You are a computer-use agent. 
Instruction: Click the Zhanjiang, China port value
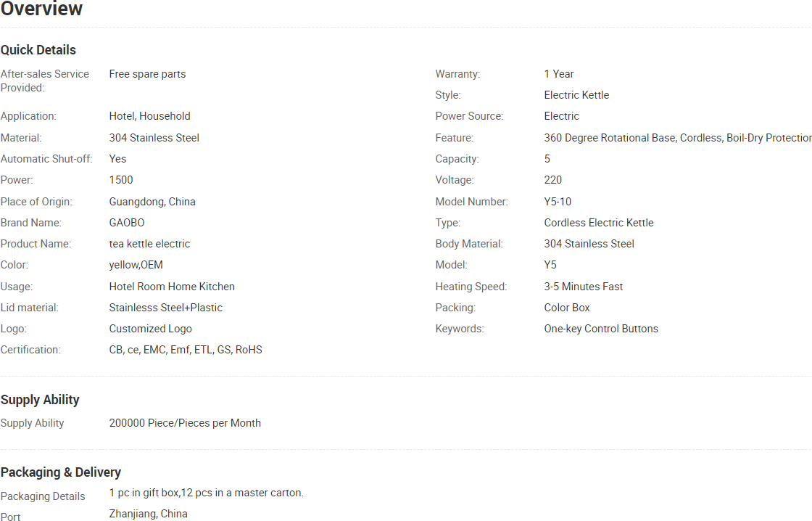pyautogui.click(x=148, y=514)
